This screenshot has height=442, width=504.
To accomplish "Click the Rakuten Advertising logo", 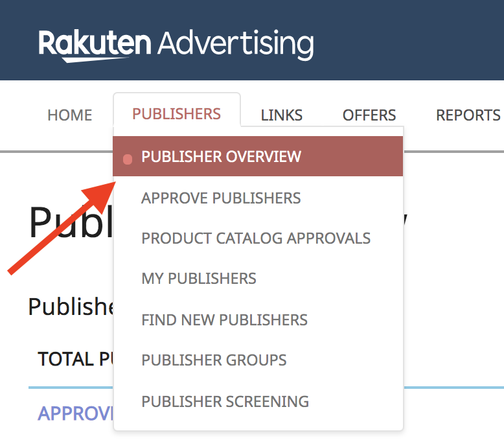I will 176,44.
